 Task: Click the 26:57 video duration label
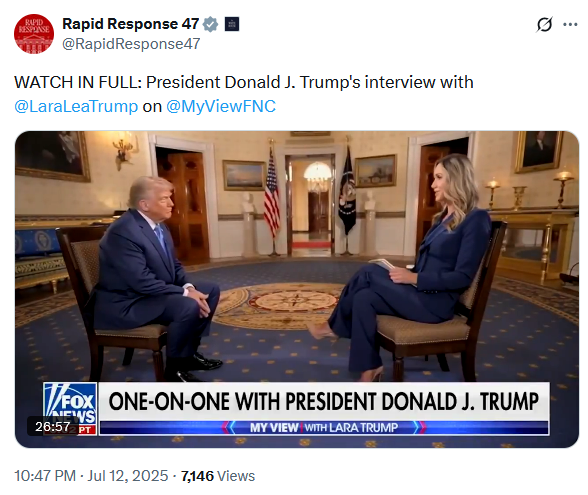pyautogui.click(x=52, y=426)
